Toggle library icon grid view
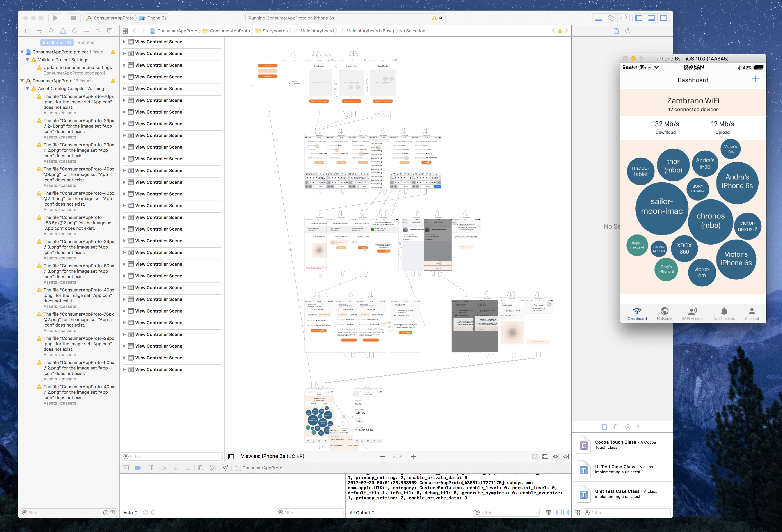The height and width of the screenshot is (532, 782). [577, 512]
